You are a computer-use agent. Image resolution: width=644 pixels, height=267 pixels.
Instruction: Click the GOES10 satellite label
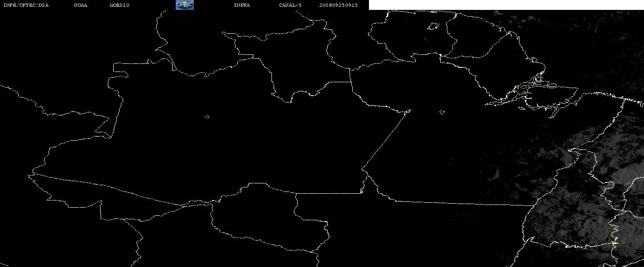(120, 5)
